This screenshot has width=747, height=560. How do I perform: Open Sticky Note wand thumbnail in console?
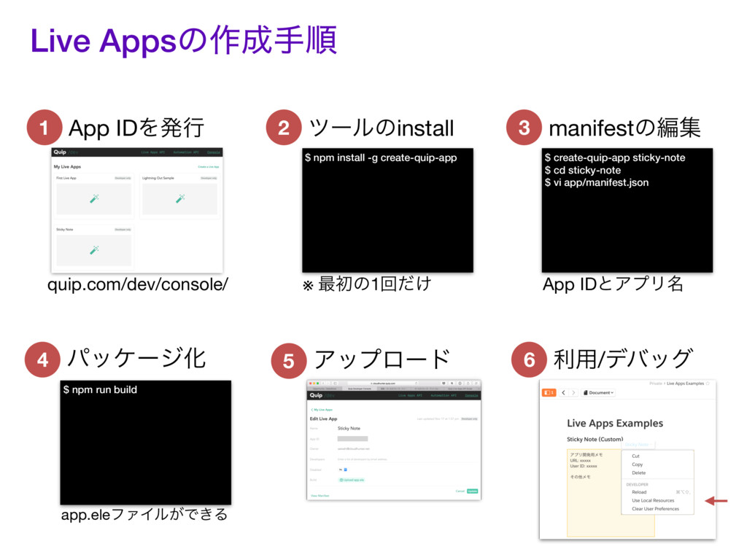coord(94,250)
